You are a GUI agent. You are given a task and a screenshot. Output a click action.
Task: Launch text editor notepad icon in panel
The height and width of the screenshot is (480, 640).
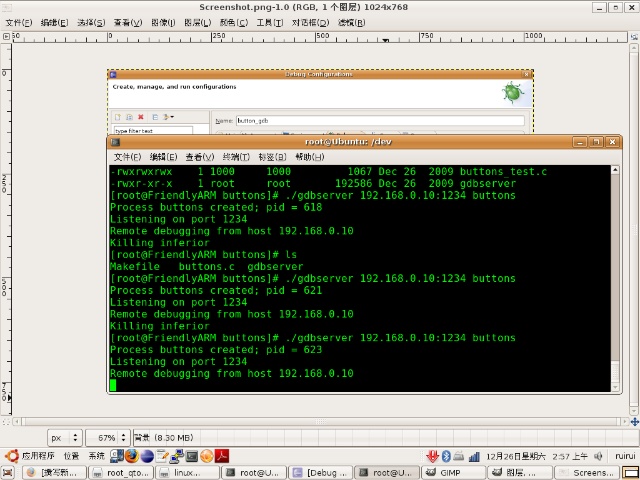pos(162,456)
